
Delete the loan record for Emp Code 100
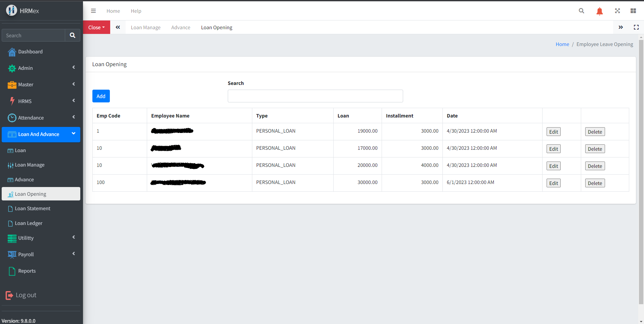click(595, 183)
